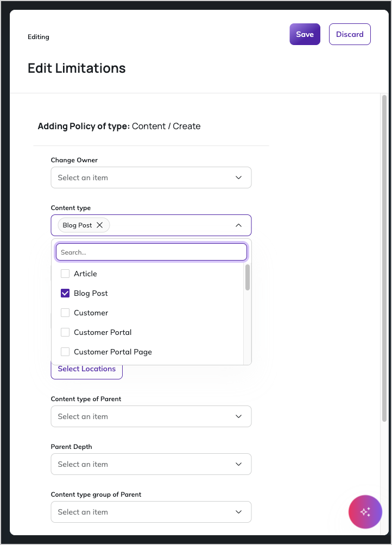This screenshot has width=392, height=545.
Task: Save the limitation changes
Action: pyautogui.click(x=305, y=34)
